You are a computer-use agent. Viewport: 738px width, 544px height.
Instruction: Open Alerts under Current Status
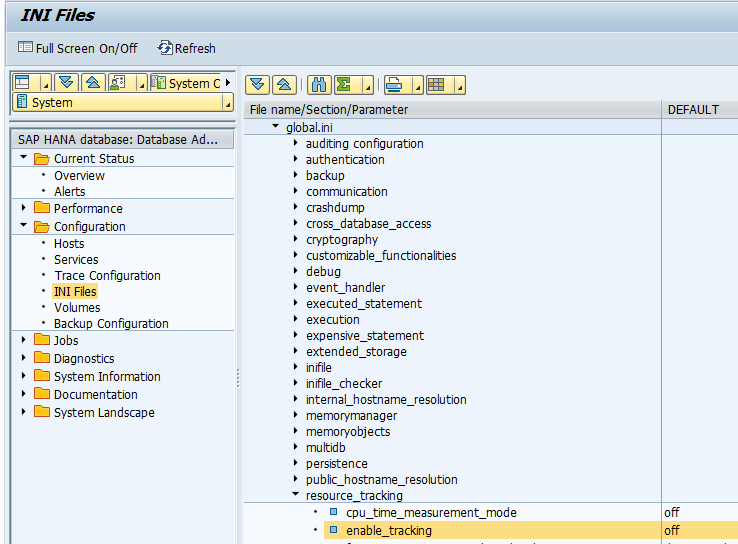click(69, 191)
